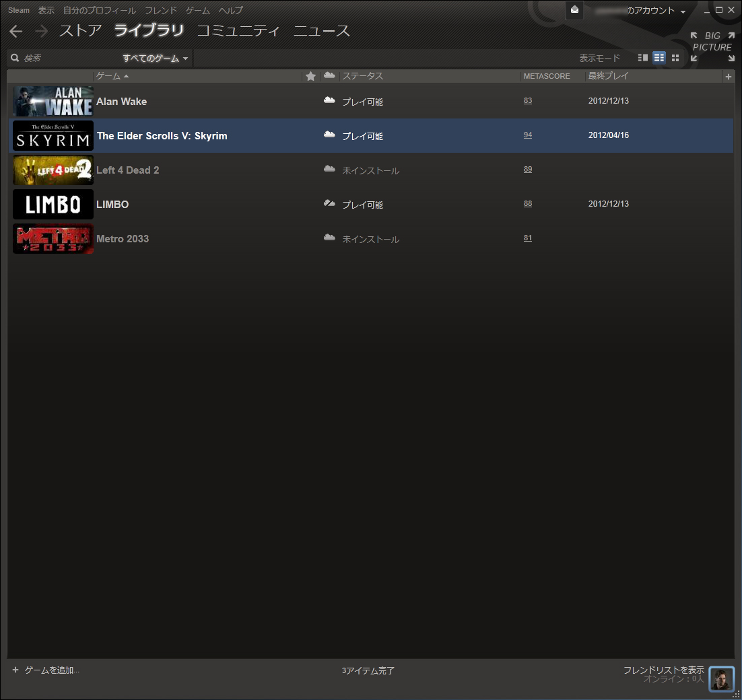Image resolution: width=742 pixels, height=700 pixels.
Task: Open the ヘルプ menu
Action: (231, 10)
